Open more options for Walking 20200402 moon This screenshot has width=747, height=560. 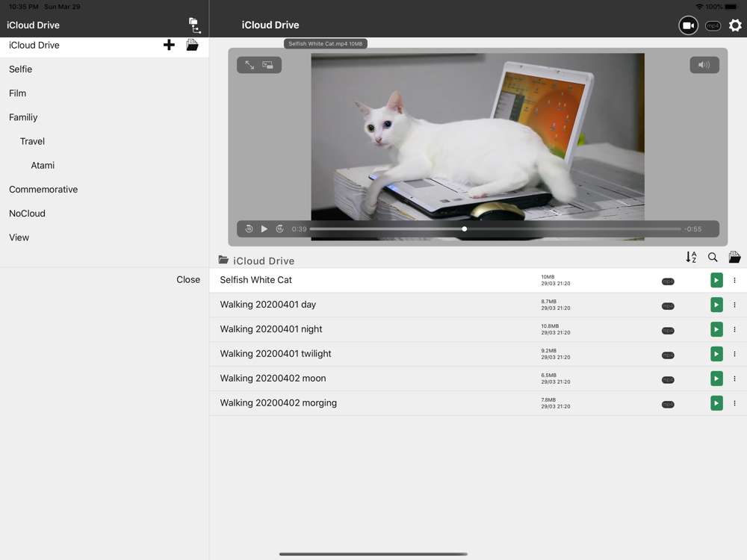734,379
